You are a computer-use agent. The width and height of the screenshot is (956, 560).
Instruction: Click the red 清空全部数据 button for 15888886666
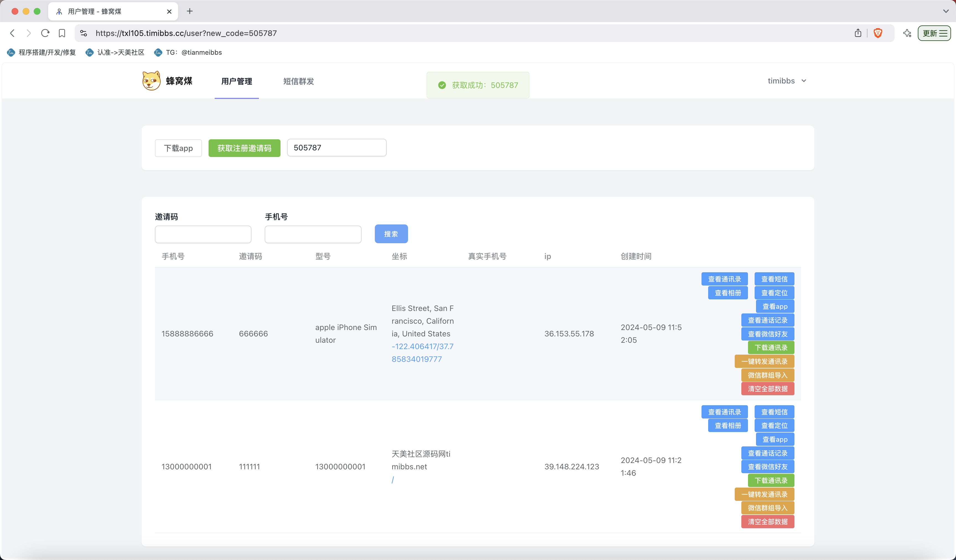tap(767, 389)
